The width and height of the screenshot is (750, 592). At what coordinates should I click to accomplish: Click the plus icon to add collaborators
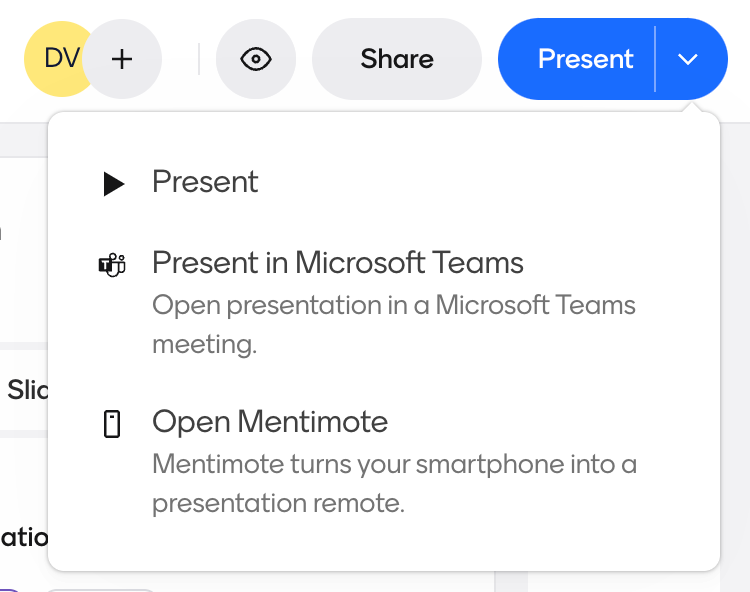pyautogui.click(x=122, y=59)
